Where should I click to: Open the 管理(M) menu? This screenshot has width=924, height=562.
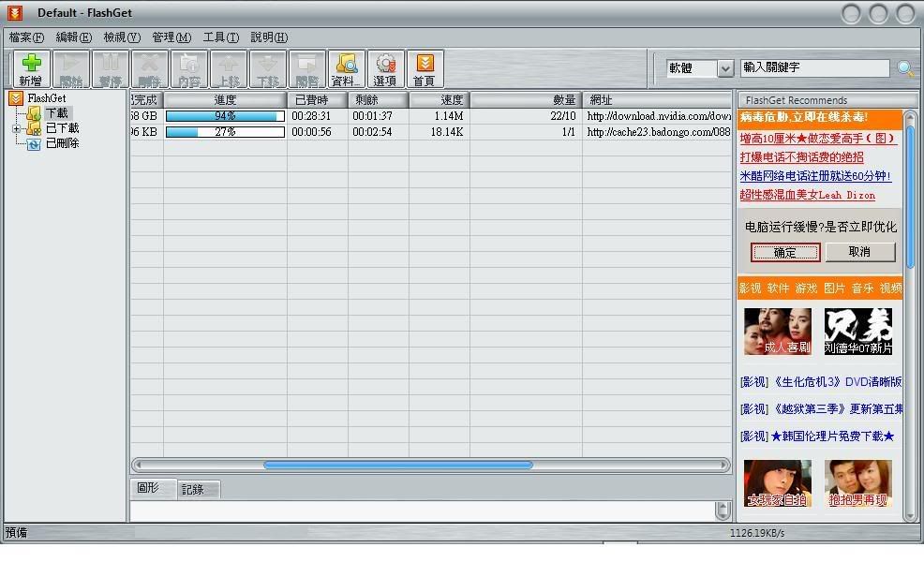[171, 37]
